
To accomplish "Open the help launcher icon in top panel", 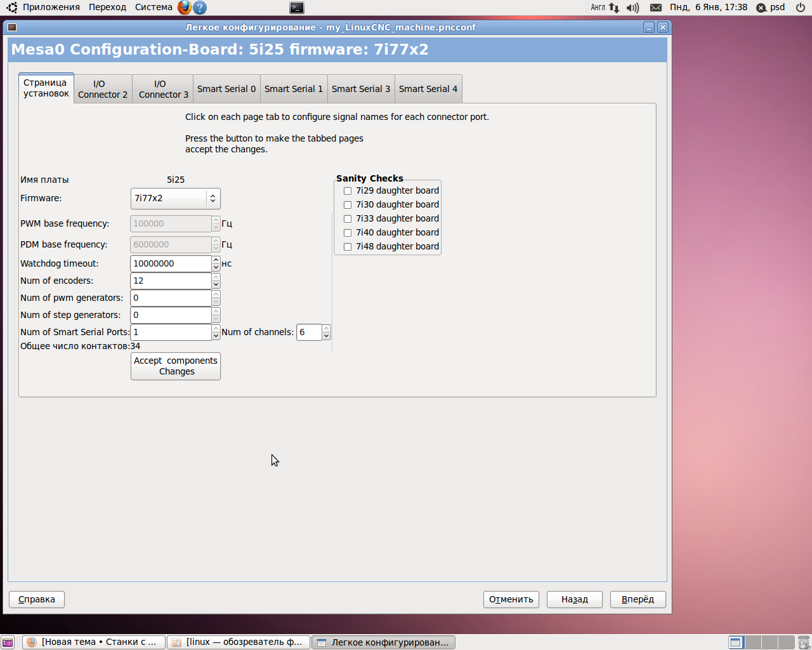I will point(199,8).
